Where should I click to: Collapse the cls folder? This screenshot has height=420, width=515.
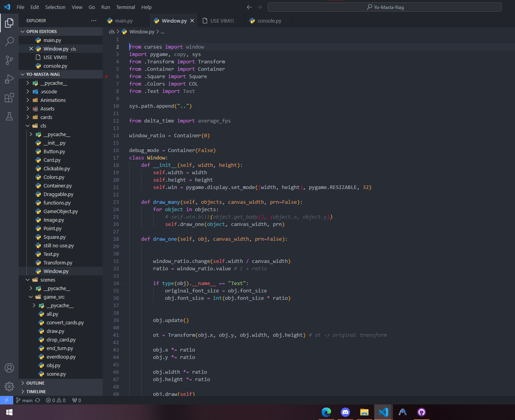pyautogui.click(x=43, y=126)
